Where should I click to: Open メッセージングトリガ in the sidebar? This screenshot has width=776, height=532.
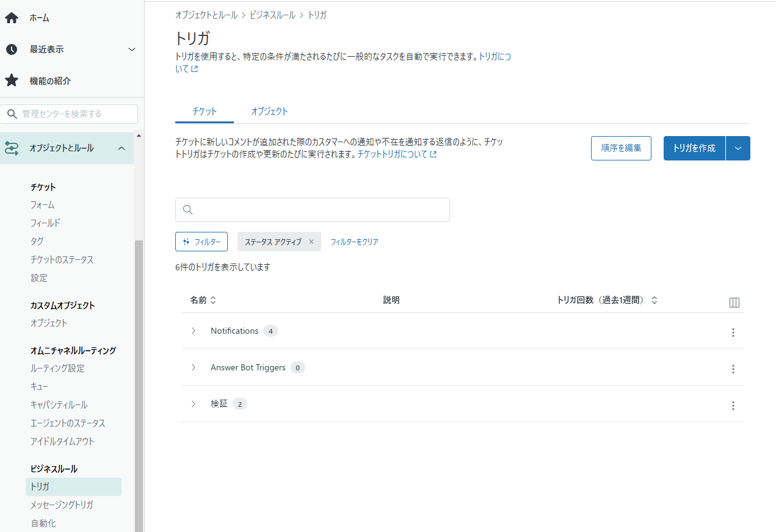(x=62, y=505)
